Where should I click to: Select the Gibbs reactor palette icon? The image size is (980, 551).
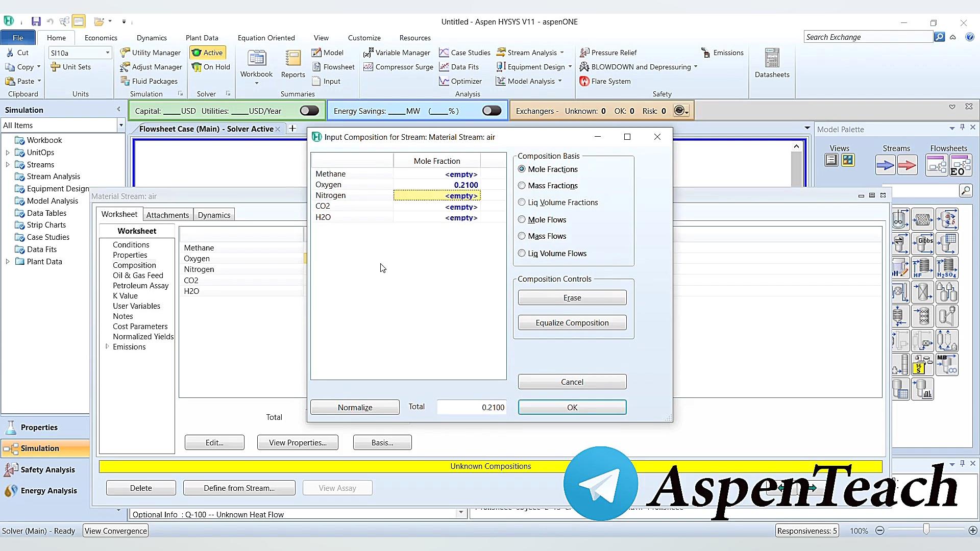pos(923,244)
